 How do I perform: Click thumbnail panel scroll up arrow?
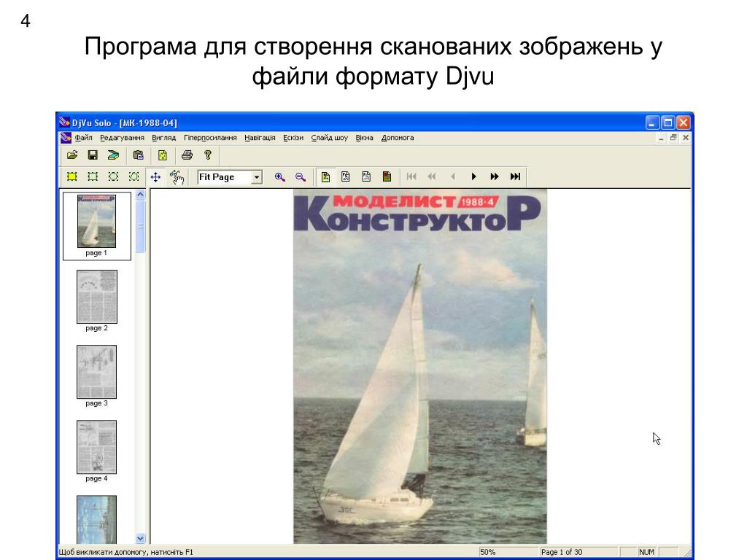140,194
